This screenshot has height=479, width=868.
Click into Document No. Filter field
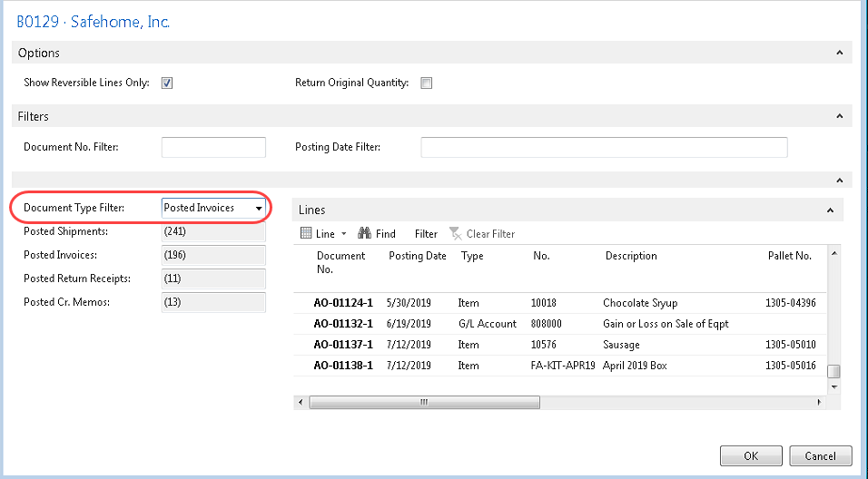(x=213, y=147)
